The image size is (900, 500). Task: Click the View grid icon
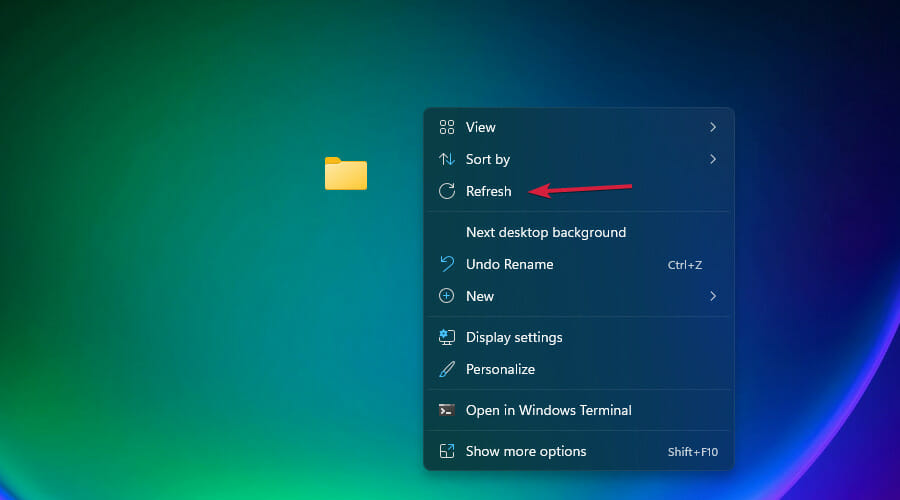[x=447, y=127]
